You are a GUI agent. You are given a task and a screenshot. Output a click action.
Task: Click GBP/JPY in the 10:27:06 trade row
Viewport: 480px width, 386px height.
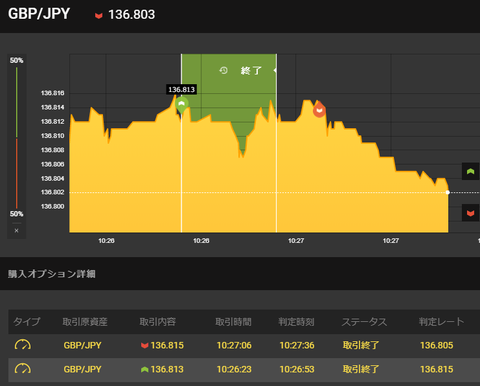tap(82, 345)
